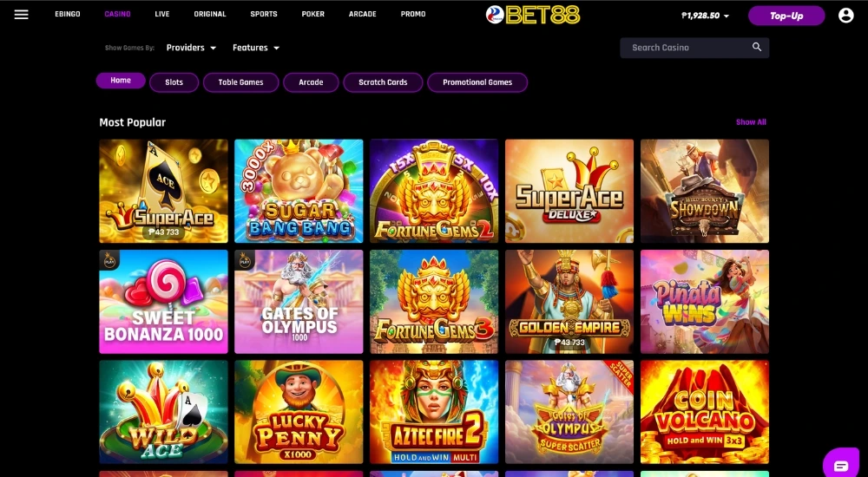Click the search magnifier icon
This screenshot has height=477, width=868.
757,47
